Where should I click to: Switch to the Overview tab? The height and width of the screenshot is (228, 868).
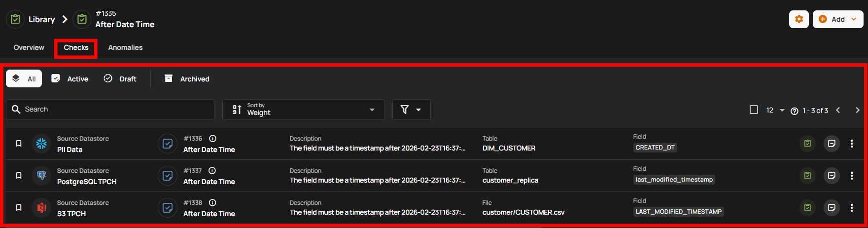[29, 47]
